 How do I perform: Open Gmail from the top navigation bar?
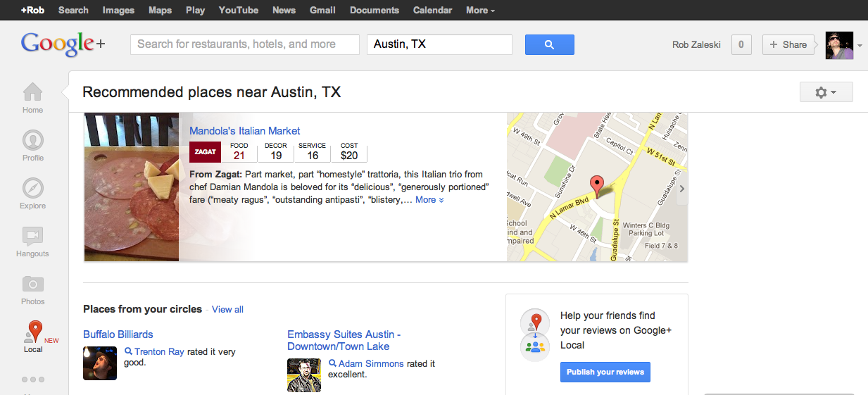[x=322, y=10]
